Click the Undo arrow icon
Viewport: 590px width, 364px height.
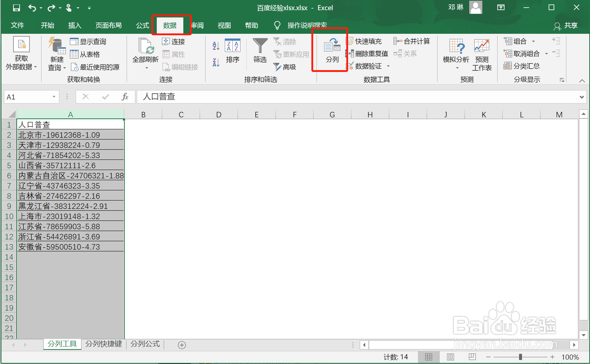[32, 8]
